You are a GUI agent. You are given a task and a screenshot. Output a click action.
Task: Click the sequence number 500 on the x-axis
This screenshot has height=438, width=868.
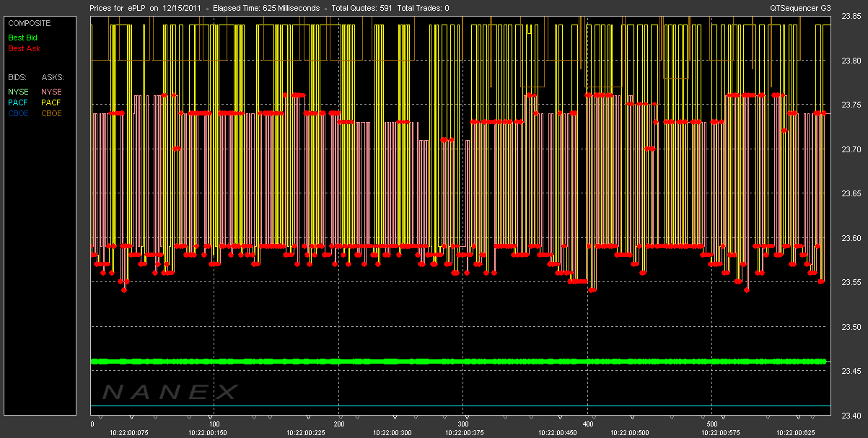(x=711, y=424)
